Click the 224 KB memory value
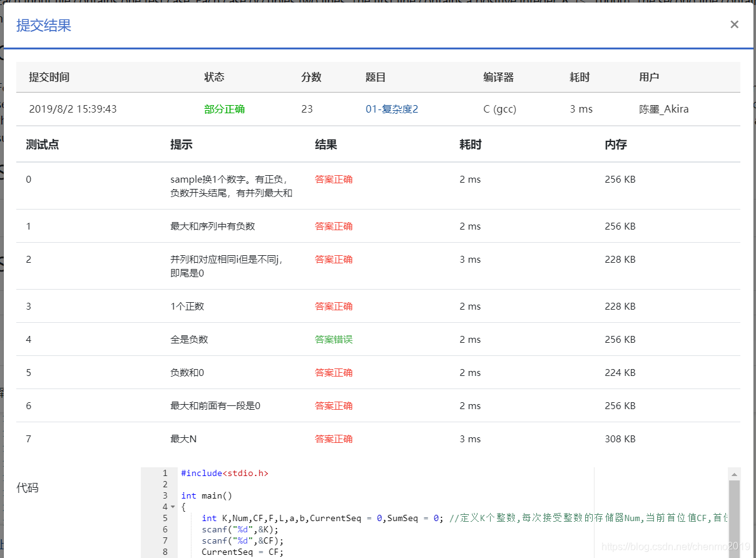Screen dimensions: 756x558 pos(620,373)
